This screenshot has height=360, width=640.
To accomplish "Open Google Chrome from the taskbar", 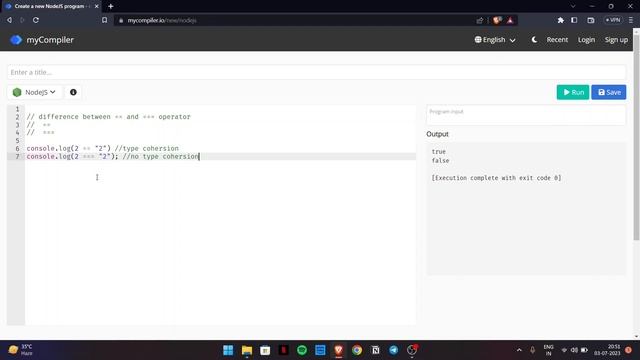I will point(357,350).
